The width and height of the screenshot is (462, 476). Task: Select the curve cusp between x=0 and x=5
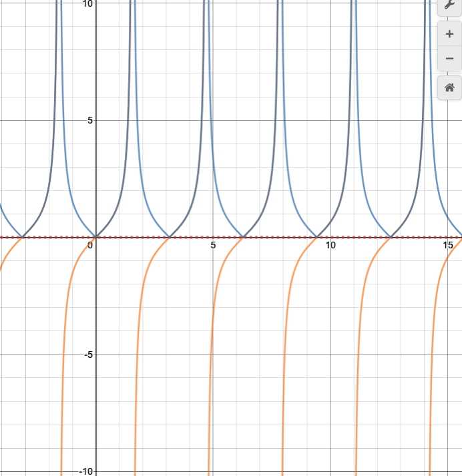[x=170, y=237]
